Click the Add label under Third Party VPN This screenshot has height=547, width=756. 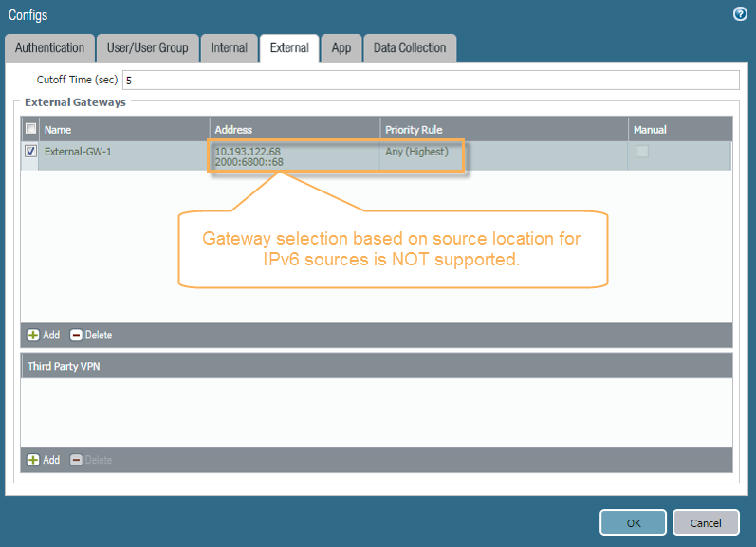coord(51,460)
